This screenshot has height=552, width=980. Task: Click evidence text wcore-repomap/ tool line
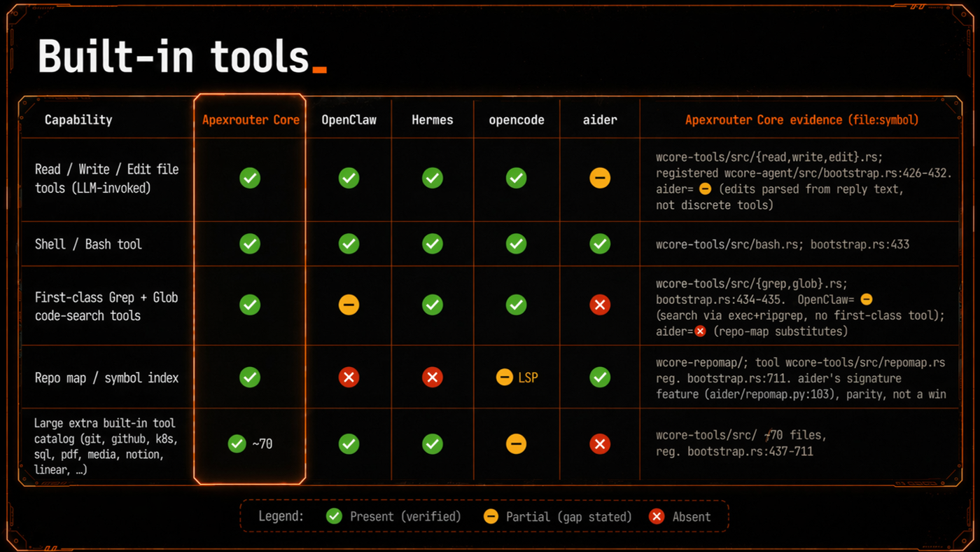(801, 362)
